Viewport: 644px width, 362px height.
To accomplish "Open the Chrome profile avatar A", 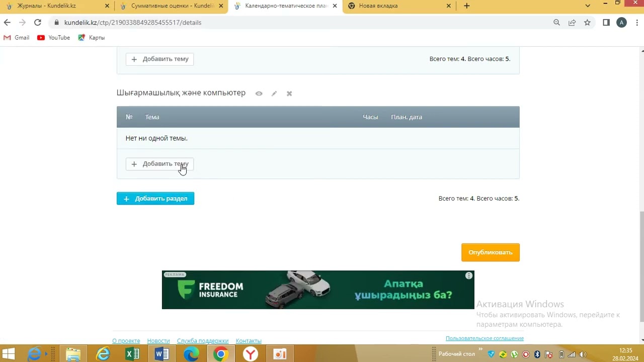I will [622, 23].
